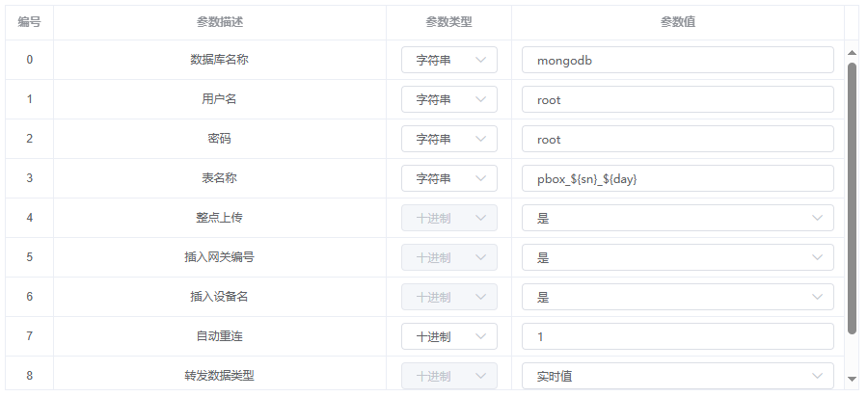Viewport: 868px width, 397px height.
Task: Open parameter type dropdown for 密码 row
Action: click(x=448, y=139)
